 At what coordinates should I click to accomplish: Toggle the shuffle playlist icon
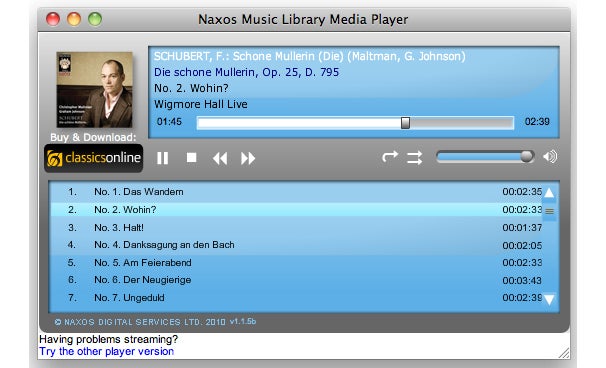coord(415,158)
